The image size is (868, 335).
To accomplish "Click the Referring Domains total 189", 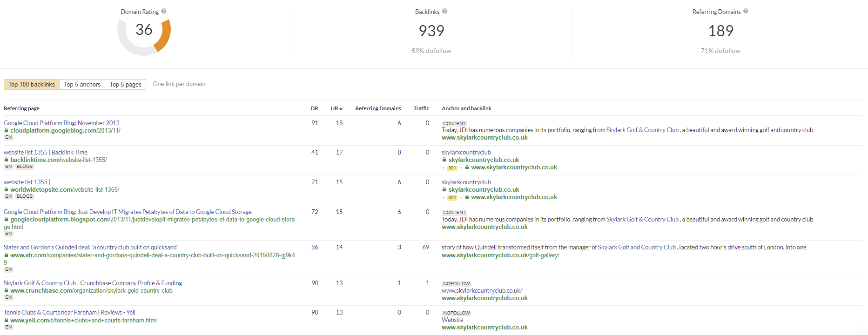I will click(720, 31).
